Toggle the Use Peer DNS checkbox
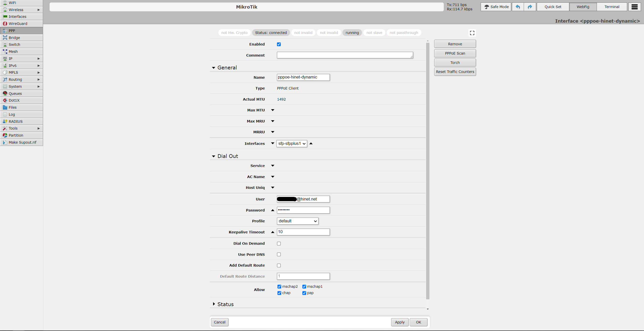This screenshot has width=644, height=331. [x=279, y=255]
